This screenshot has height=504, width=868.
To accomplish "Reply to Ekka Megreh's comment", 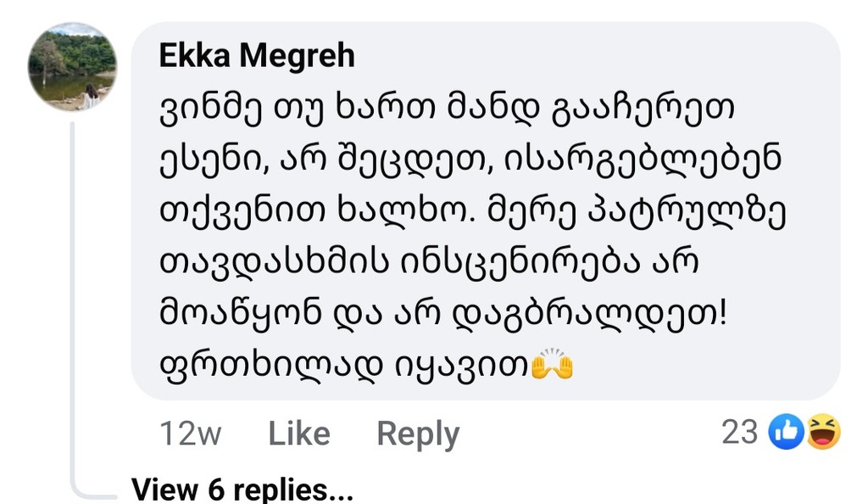I will [x=417, y=434].
